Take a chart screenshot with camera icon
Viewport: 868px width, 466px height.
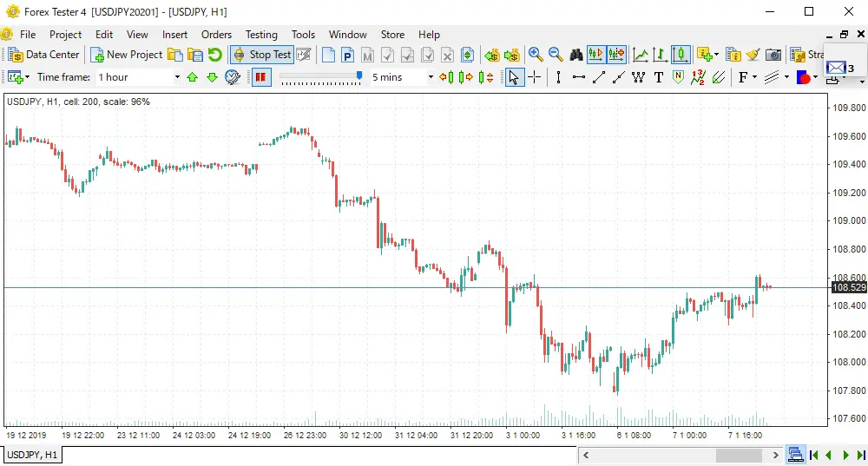coord(773,55)
